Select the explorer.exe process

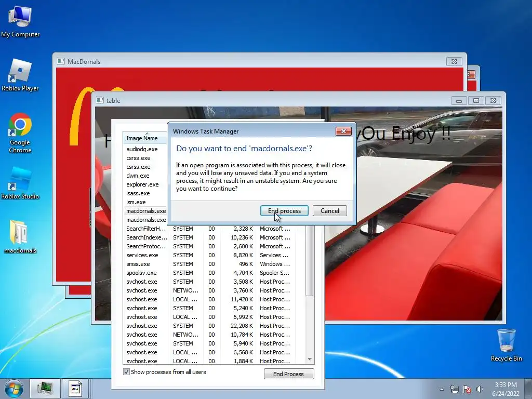[x=145, y=184]
